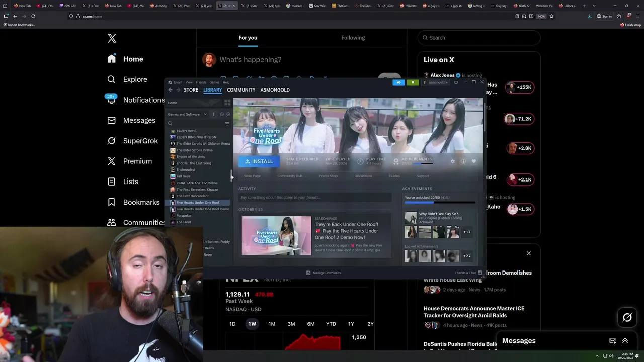
Task: Open Steam STORE tab
Action: (191, 90)
